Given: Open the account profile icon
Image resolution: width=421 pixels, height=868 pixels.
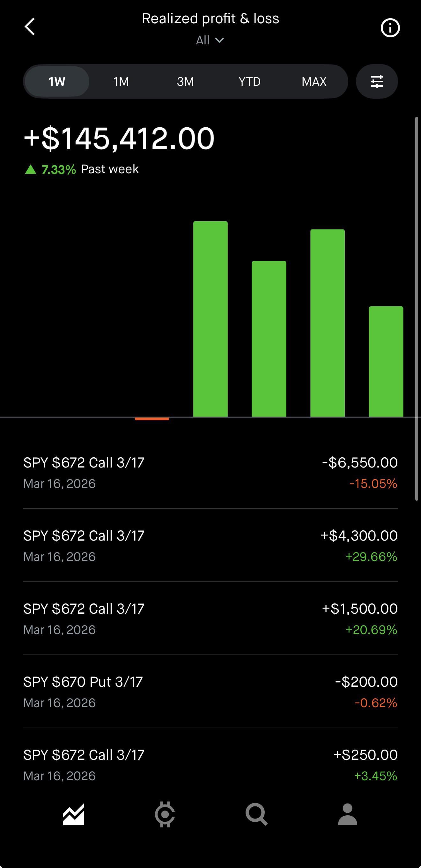Looking at the screenshot, I should pyautogui.click(x=347, y=814).
